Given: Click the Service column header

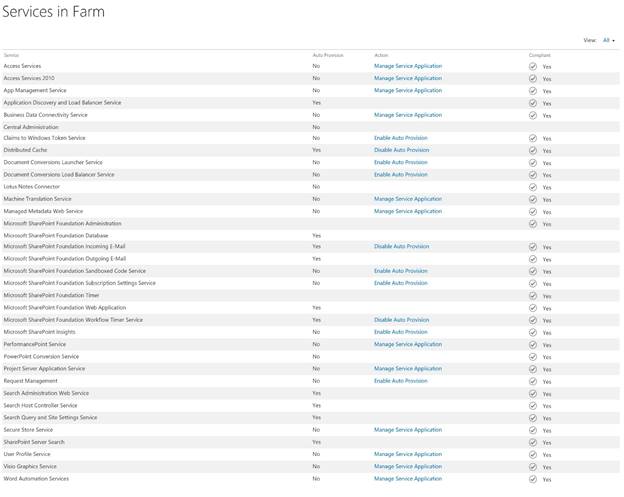Looking at the screenshot, I should point(11,55).
